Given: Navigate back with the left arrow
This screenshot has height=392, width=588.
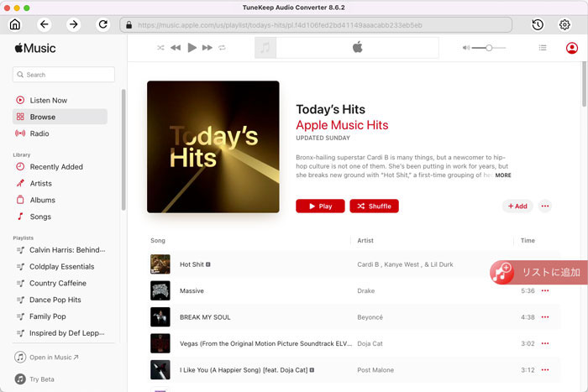Looking at the screenshot, I should coord(45,24).
